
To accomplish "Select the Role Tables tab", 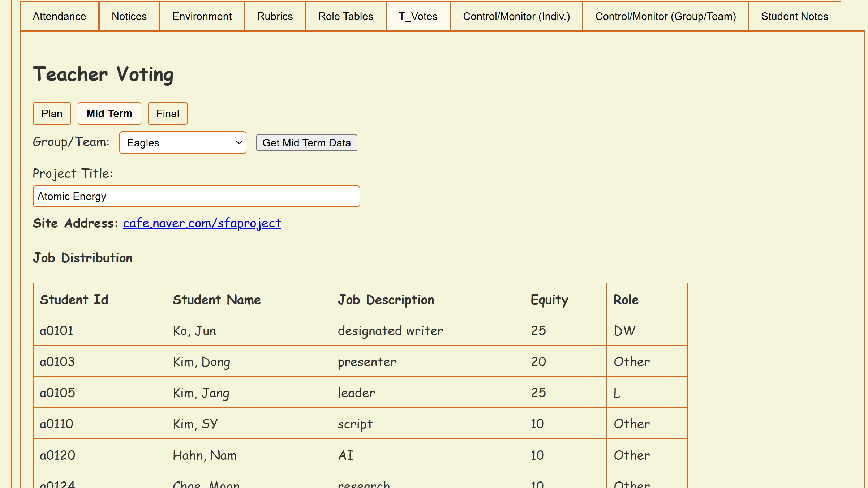I will [345, 17].
